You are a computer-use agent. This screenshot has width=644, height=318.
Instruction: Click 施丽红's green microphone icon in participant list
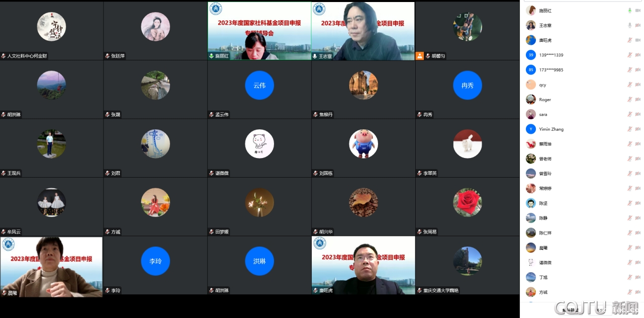629,11
